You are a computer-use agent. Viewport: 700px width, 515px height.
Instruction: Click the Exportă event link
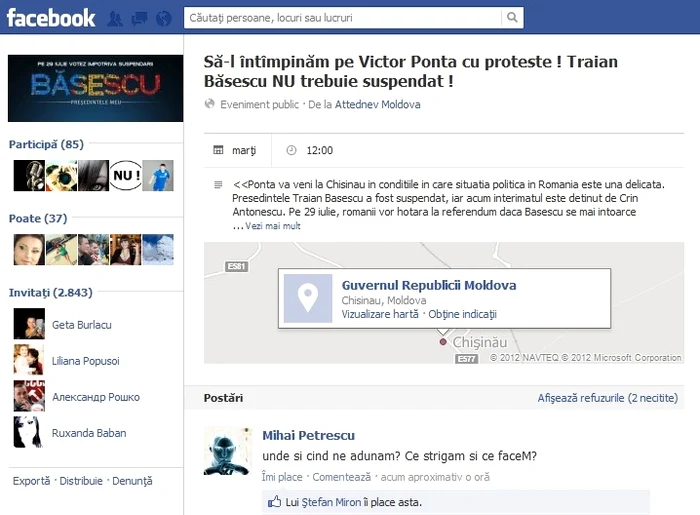click(x=31, y=481)
